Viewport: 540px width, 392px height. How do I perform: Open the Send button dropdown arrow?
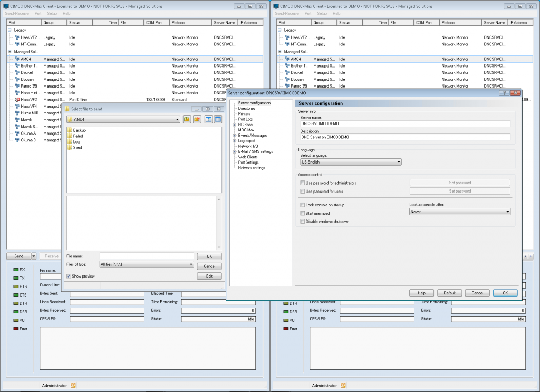[33, 256]
